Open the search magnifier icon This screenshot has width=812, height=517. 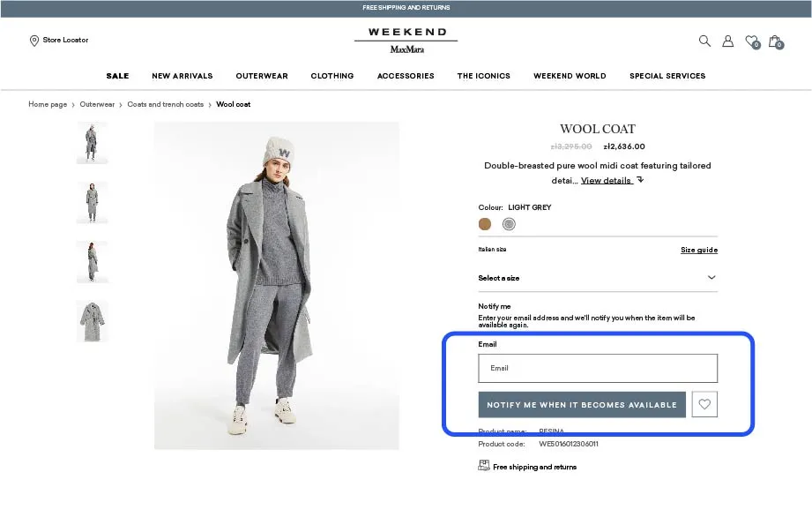(x=704, y=41)
